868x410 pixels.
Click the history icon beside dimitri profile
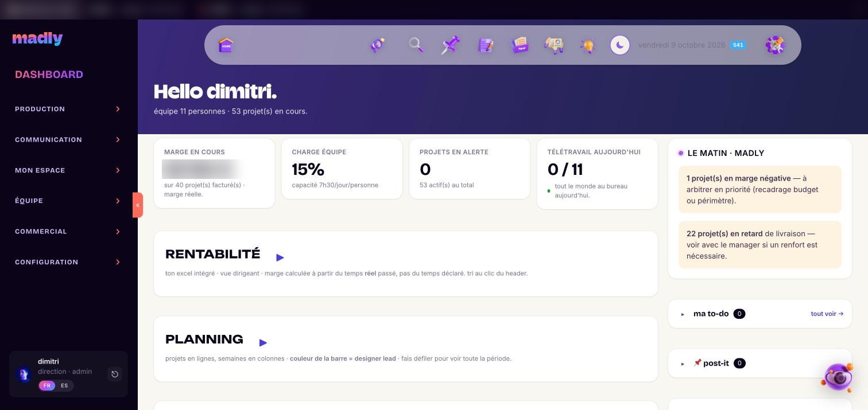click(115, 374)
